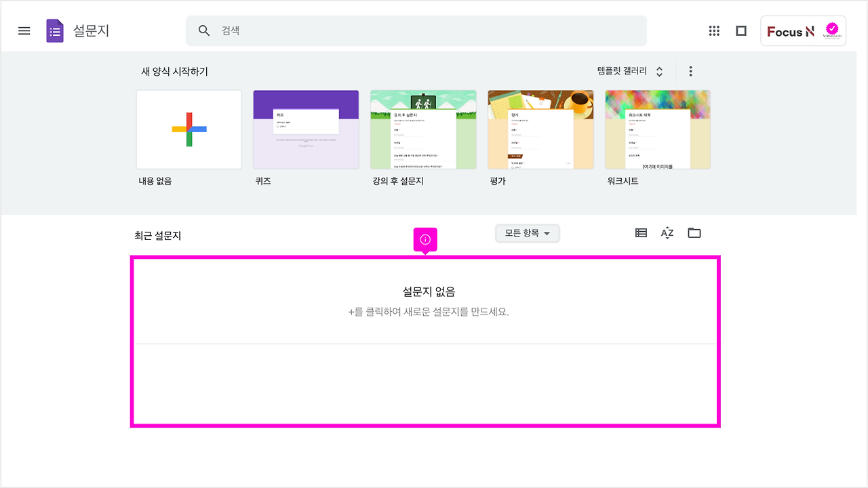The image size is (868, 488).
Task: Click the search magnifier icon
Action: click(203, 30)
